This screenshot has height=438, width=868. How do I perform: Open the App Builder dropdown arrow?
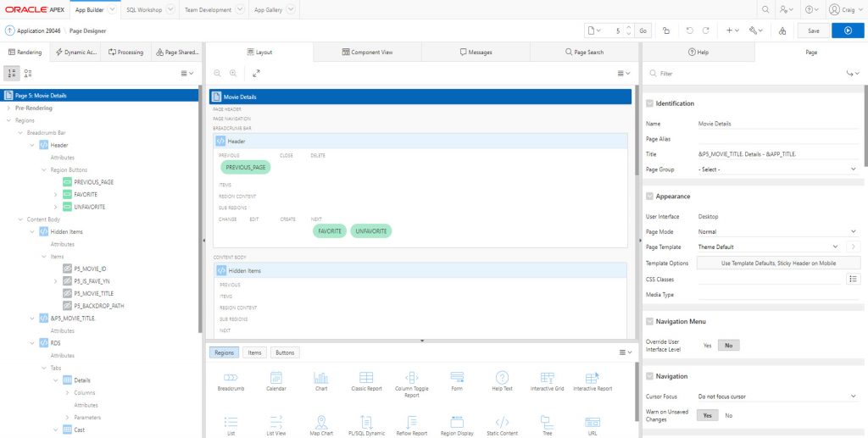pyautogui.click(x=113, y=9)
